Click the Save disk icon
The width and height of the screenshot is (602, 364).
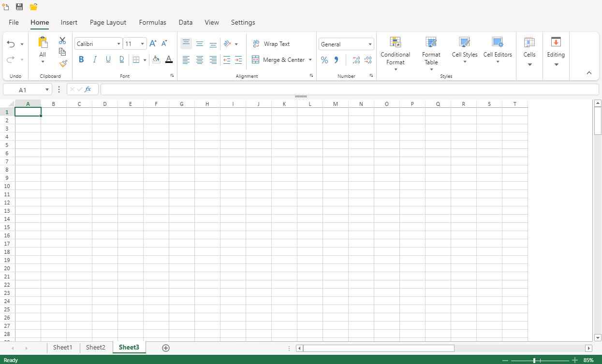point(19,7)
